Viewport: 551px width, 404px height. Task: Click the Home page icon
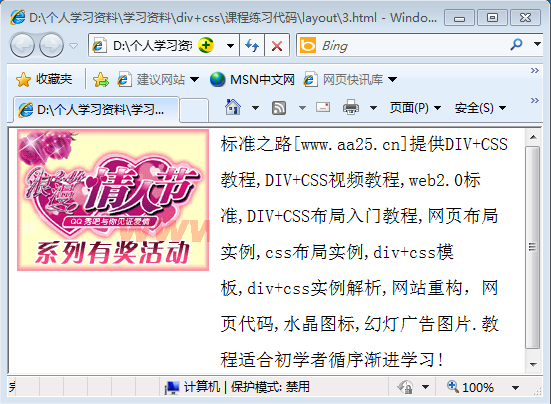click(x=233, y=107)
